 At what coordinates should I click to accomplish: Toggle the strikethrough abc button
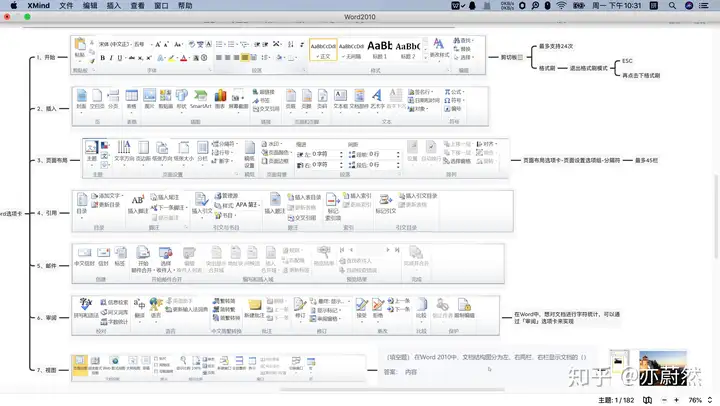[x=132, y=58]
